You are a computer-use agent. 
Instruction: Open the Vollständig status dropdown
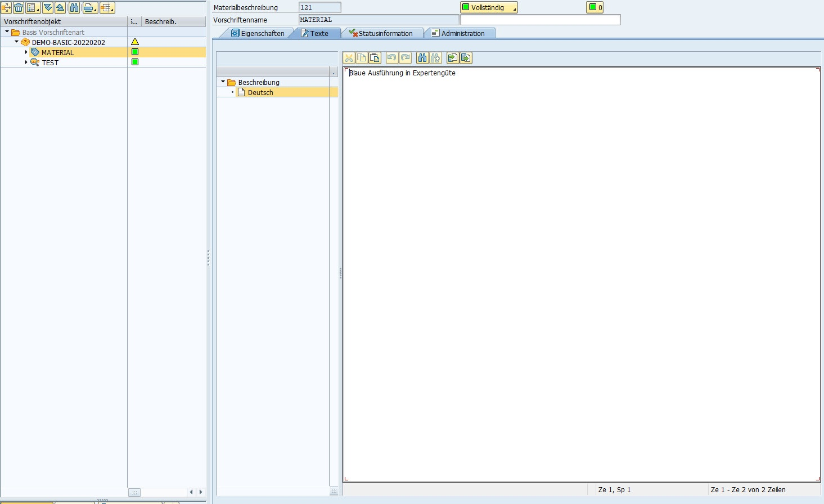click(x=489, y=7)
